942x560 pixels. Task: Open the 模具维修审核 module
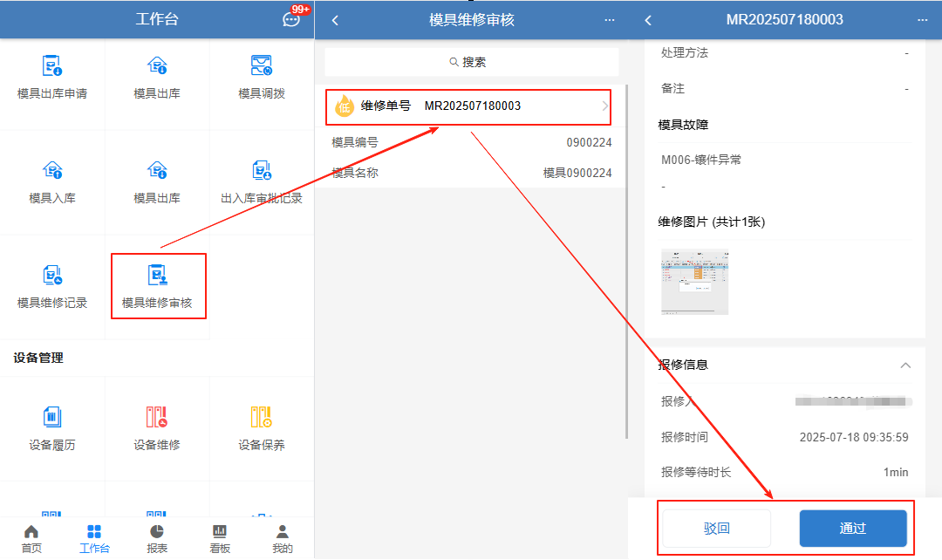point(158,287)
